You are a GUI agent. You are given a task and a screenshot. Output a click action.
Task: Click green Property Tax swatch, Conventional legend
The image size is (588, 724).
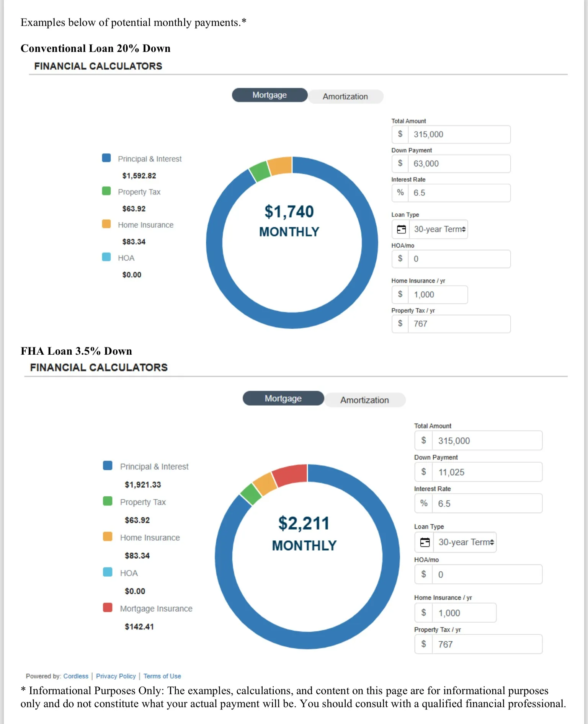click(x=106, y=191)
